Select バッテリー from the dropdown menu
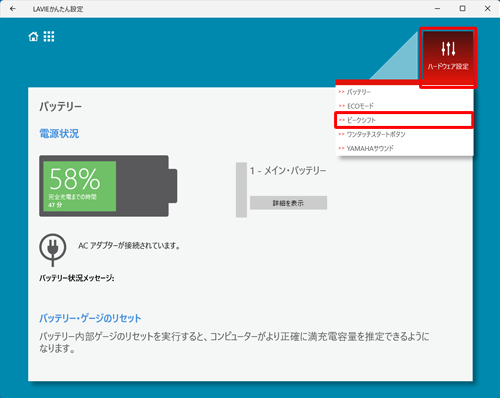This screenshot has height=398, width=500. click(404, 92)
